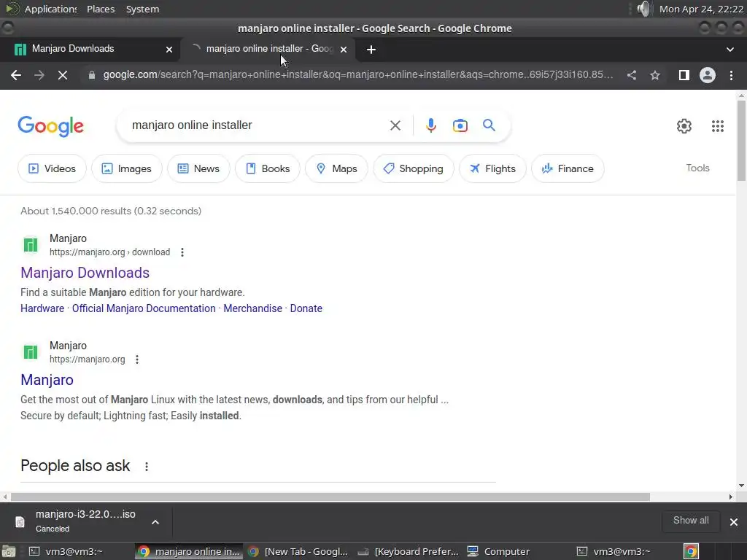
Task: Filter results by Maps
Action: tap(336, 168)
